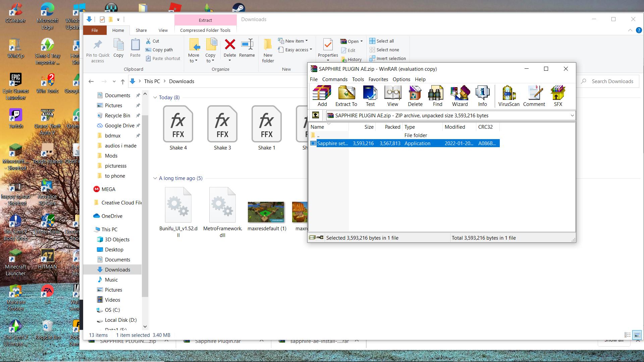Collapse A long time ago group
The image size is (644, 362).
[x=155, y=178]
